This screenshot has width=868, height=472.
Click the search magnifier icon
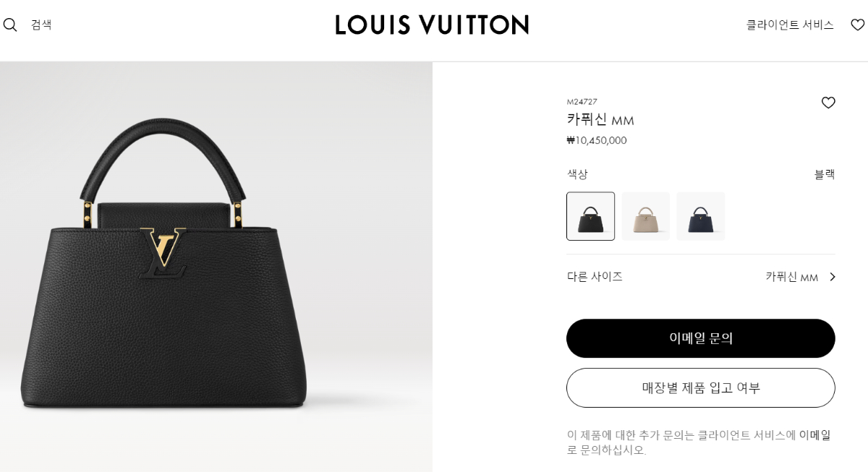10,25
